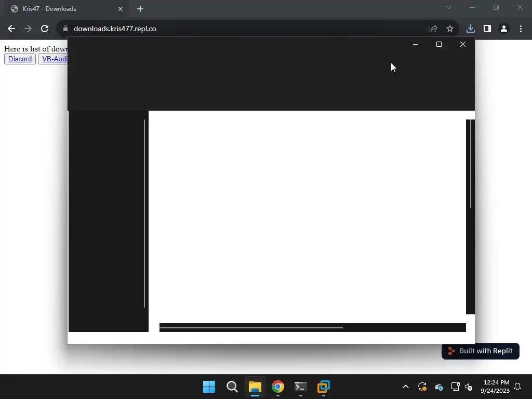Open Chrome's downloads tray icon
Screen dimensions: 532x399
click(x=471, y=29)
